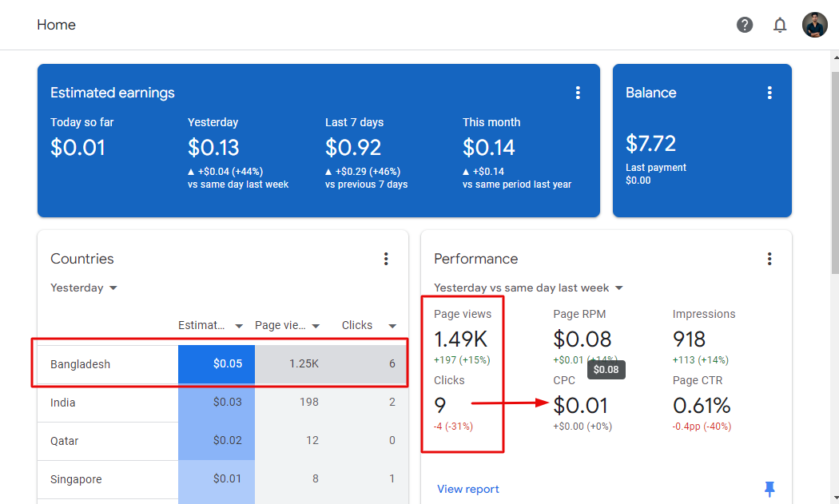Open your profile avatar picture
The height and width of the screenshot is (504, 839).
pyautogui.click(x=814, y=25)
